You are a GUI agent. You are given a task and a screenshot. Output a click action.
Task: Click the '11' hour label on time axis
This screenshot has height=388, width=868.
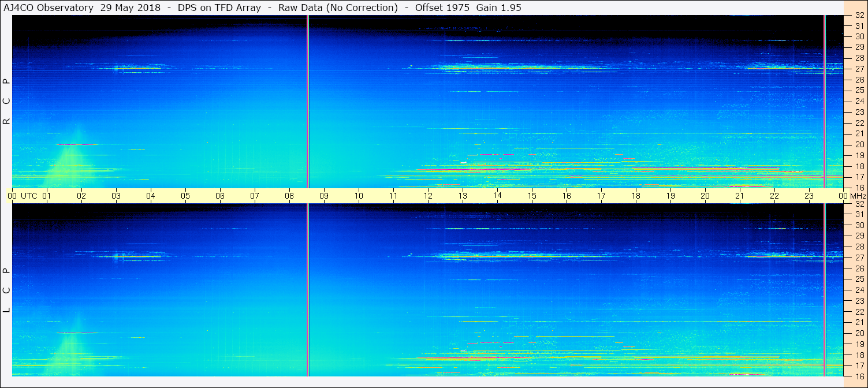pyautogui.click(x=393, y=196)
